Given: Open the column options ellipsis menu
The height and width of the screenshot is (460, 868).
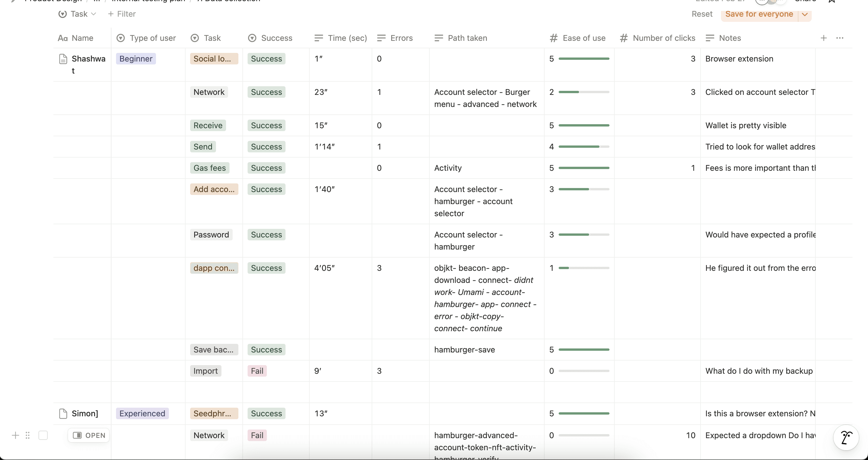Looking at the screenshot, I should (x=840, y=38).
